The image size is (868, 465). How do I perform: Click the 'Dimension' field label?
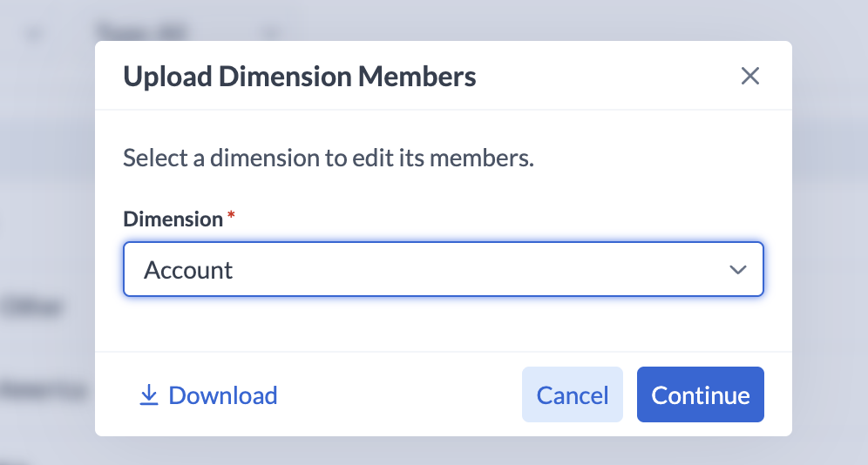tap(173, 219)
